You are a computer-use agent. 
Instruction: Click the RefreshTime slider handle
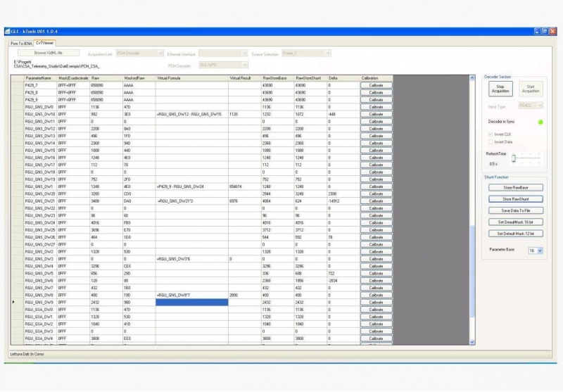click(514, 158)
